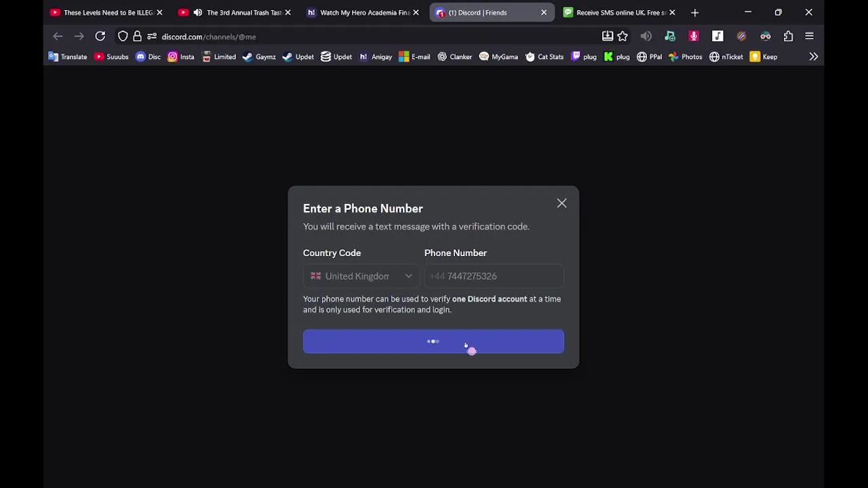
Task: Open the spy glasses extension icon
Action: 765,37
